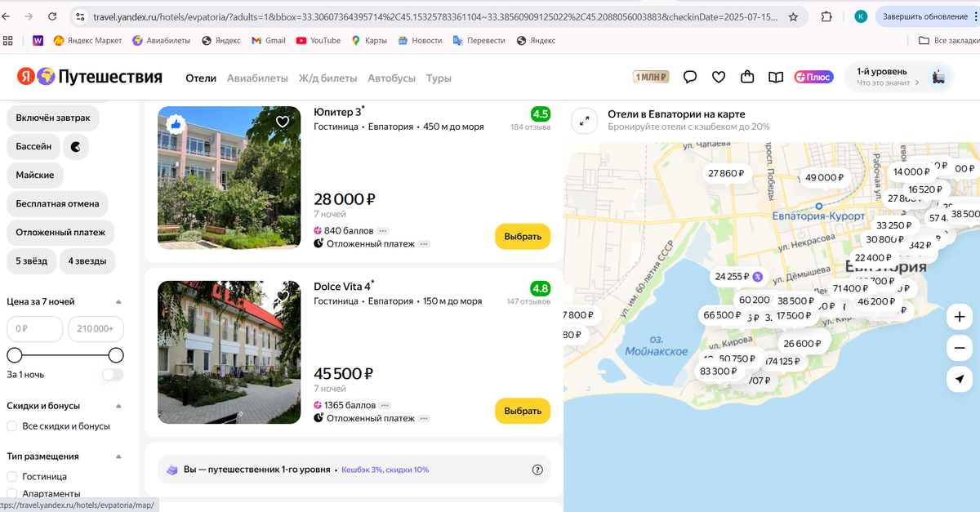Reload the page with the refresh icon
Image resolution: width=980 pixels, height=512 pixels.
(52, 16)
